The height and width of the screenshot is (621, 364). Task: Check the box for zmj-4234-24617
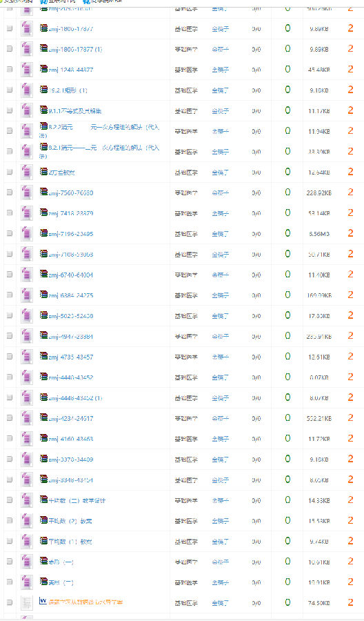10,418
